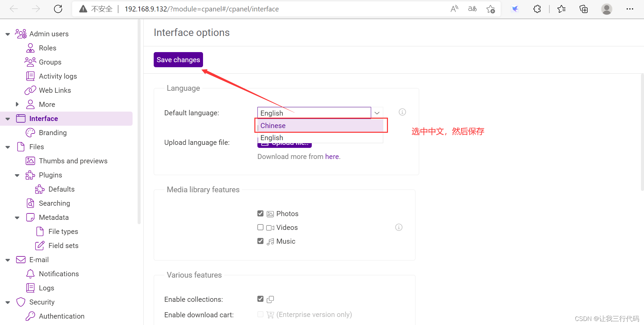Add page to favorites star icon
644x325 pixels.
point(491,9)
